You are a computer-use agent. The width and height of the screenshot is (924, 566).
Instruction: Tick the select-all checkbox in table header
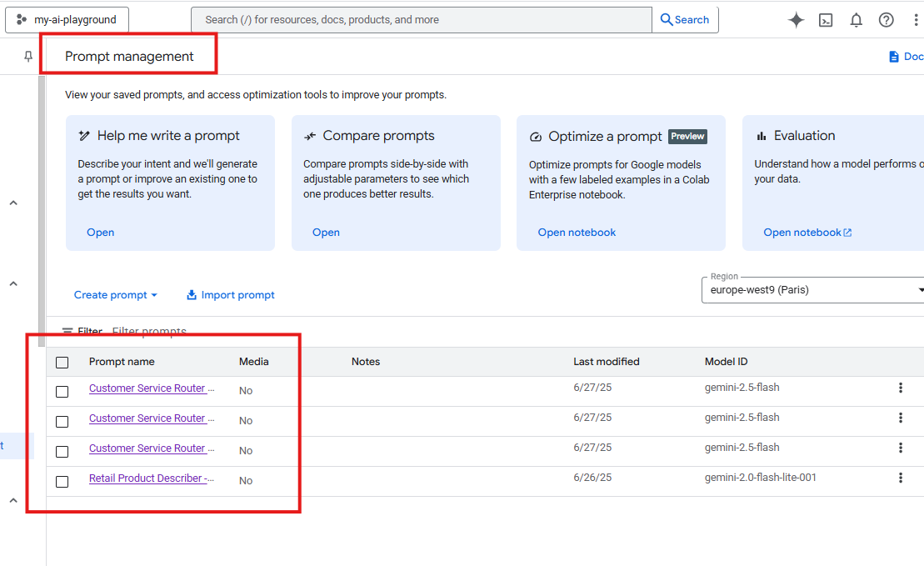click(x=62, y=363)
